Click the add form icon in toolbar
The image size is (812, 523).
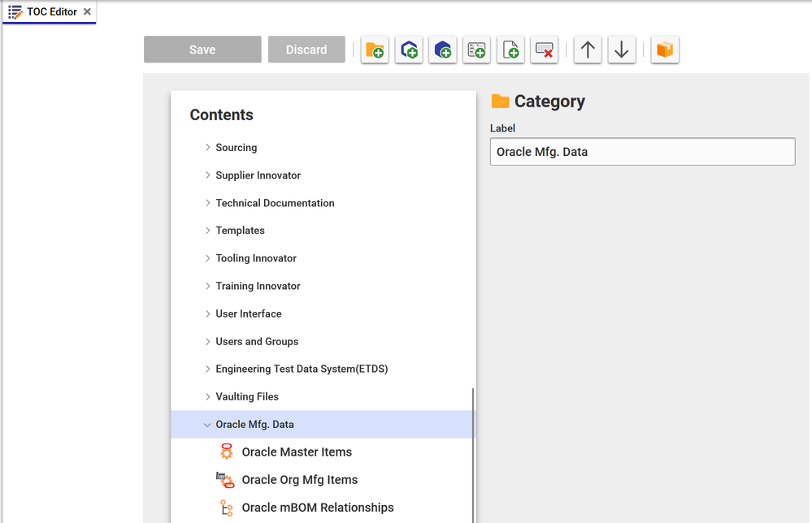(477, 50)
